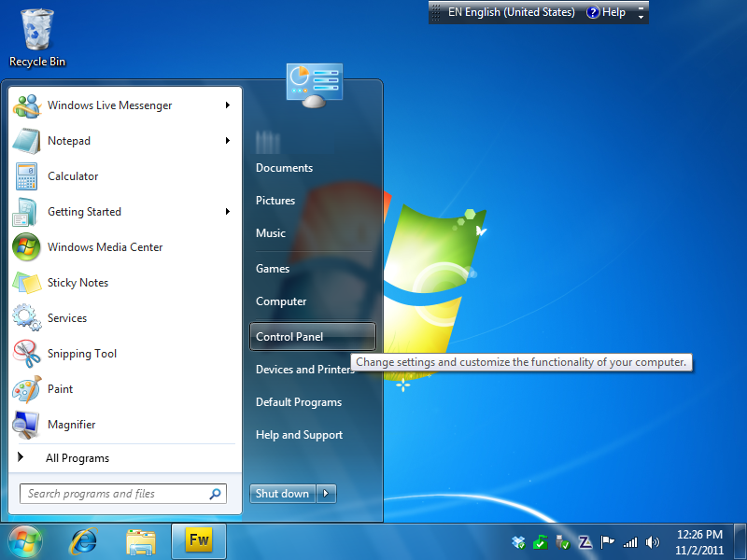The width and height of the screenshot is (747, 560).
Task: Launch the Windows Media Center icon
Action: point(26,247)
